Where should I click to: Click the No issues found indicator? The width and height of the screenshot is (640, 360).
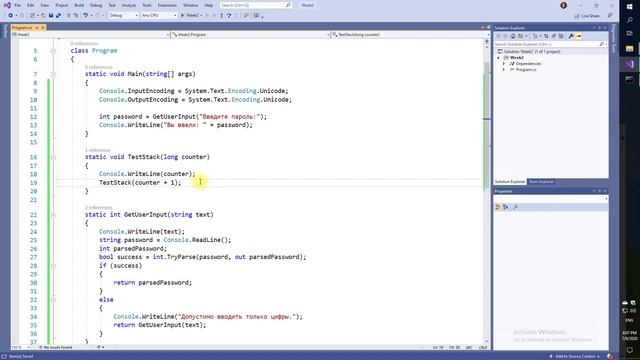tap(56, 347)
